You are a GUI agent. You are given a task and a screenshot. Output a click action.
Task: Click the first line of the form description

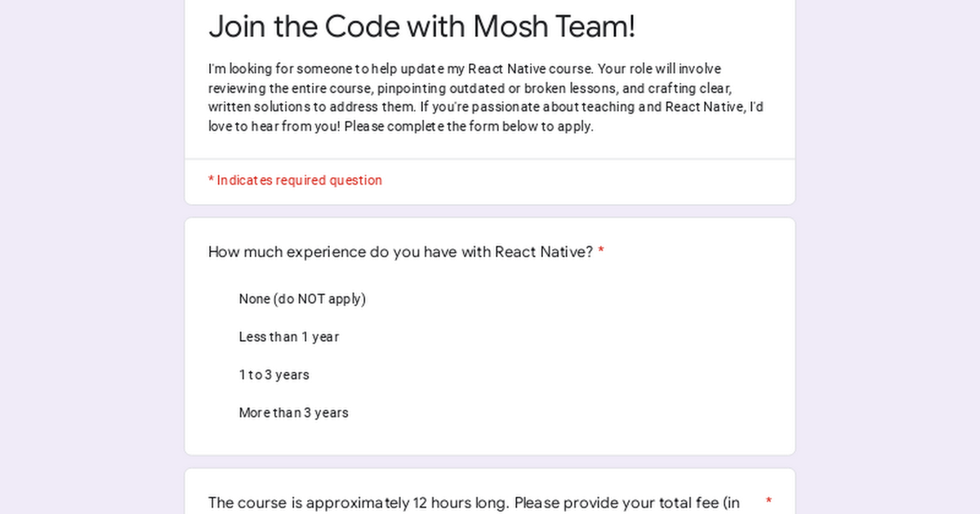[465, 69]
